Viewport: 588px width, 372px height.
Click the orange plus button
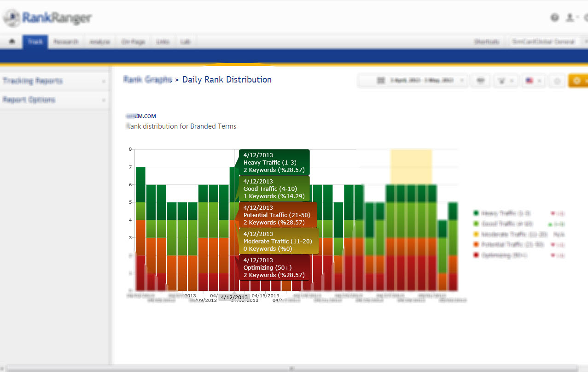(577, 81)
